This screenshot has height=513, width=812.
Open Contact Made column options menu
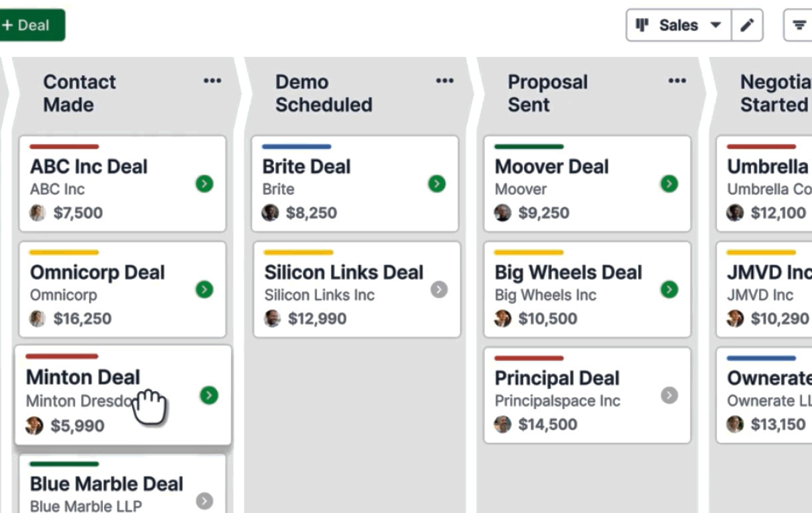pyautogui.click(x=212, y=81)
